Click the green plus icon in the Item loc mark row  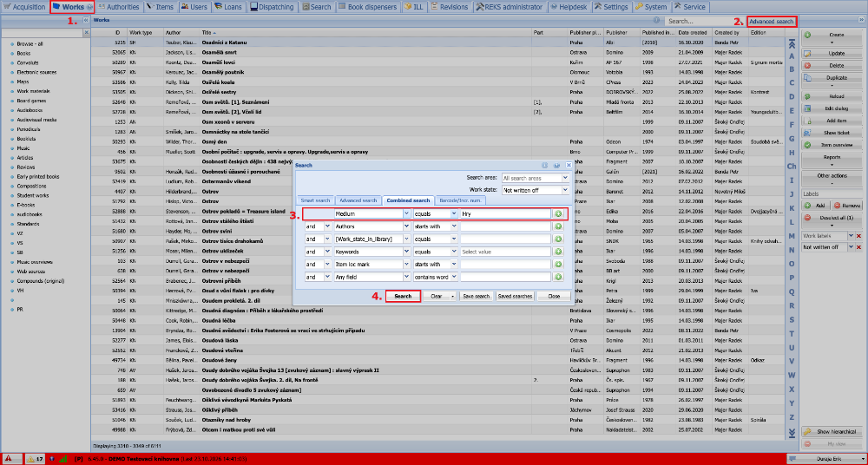tap(558, 264)
